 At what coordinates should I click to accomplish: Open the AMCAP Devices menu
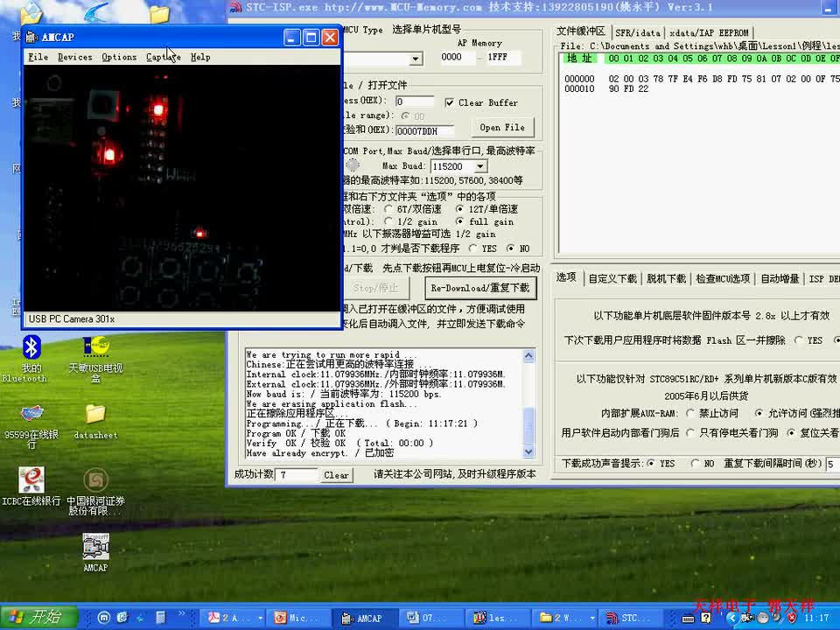75,57
